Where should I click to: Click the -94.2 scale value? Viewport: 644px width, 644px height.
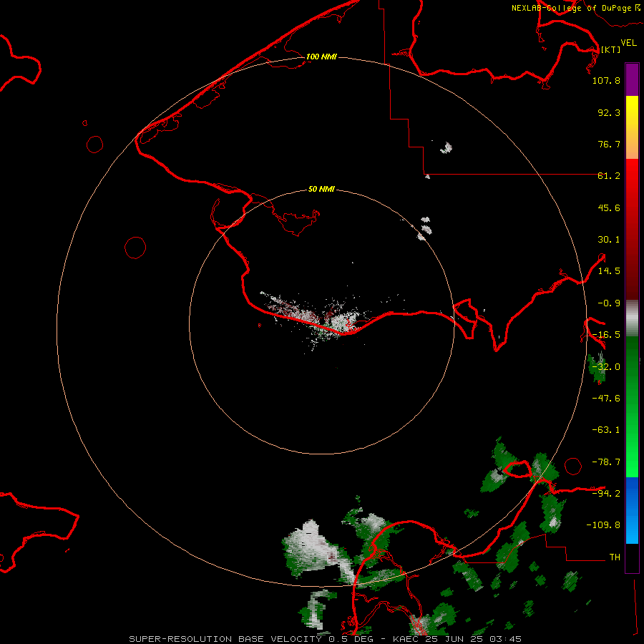tap(606, 493)
